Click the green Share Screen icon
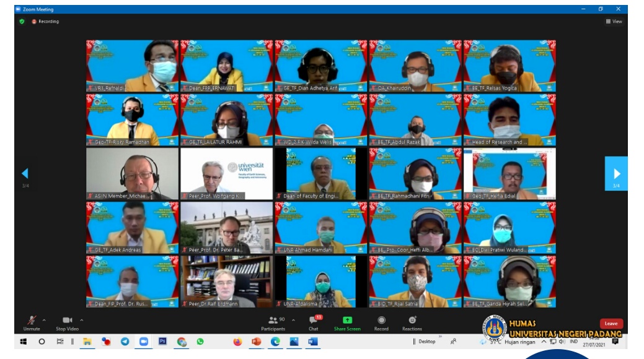Image resolution: width=644 pixels, height=359 pixels. click(x=347, y=320)
